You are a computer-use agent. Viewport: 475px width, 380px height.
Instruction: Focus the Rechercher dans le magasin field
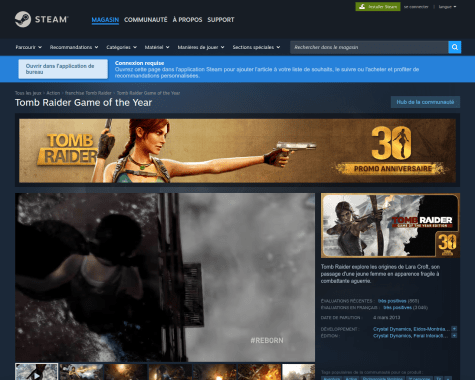[369, 47]
